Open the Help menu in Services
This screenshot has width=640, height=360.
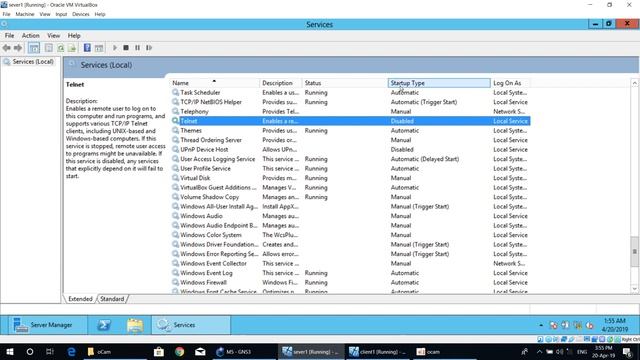coord(74,36)
